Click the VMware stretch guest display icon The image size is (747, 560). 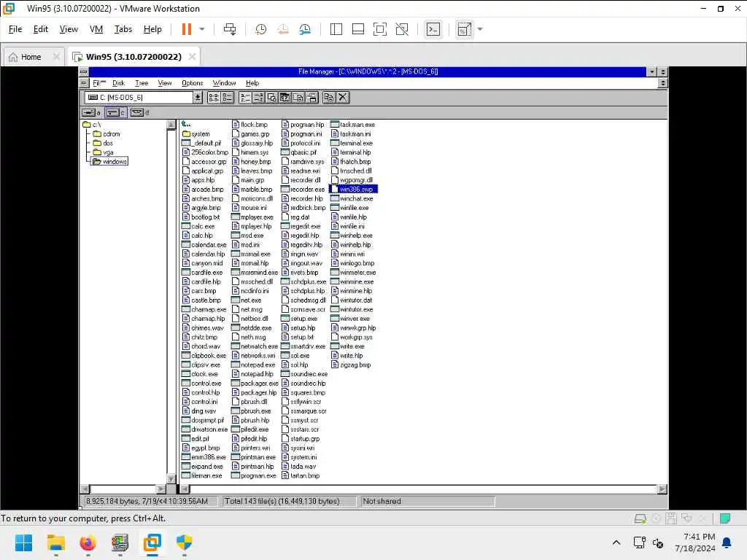click(x=464, y=29)
